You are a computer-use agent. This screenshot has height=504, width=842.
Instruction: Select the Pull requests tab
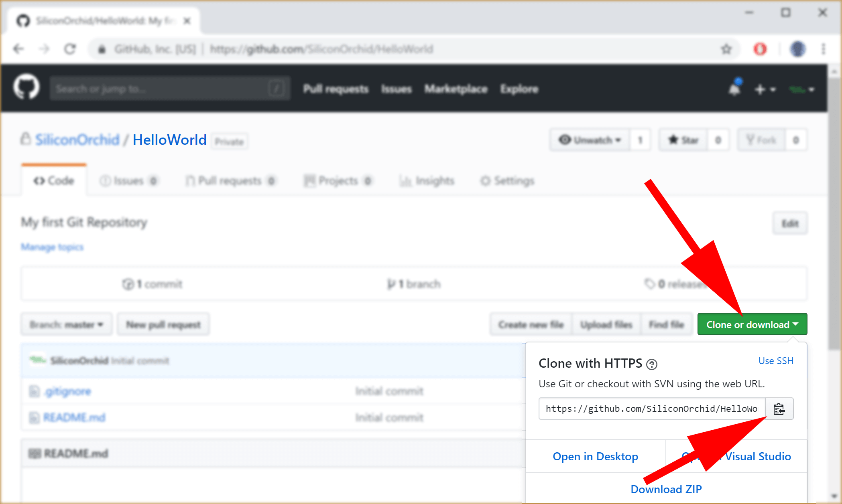(229, 180)
